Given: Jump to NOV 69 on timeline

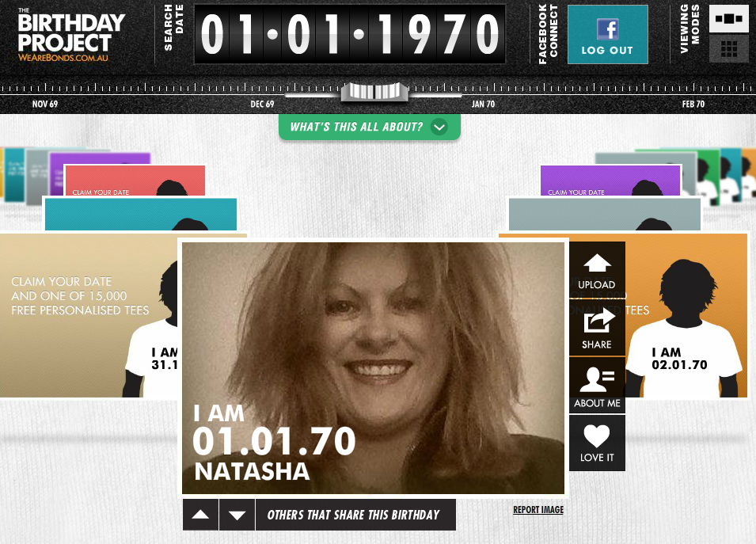Looking at the screenshot, I should tap(45, 105).
